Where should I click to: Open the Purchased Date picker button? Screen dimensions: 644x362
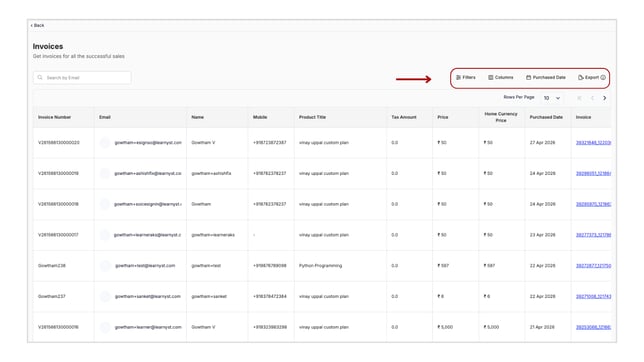pyautogui.click(x=546, y=77)
